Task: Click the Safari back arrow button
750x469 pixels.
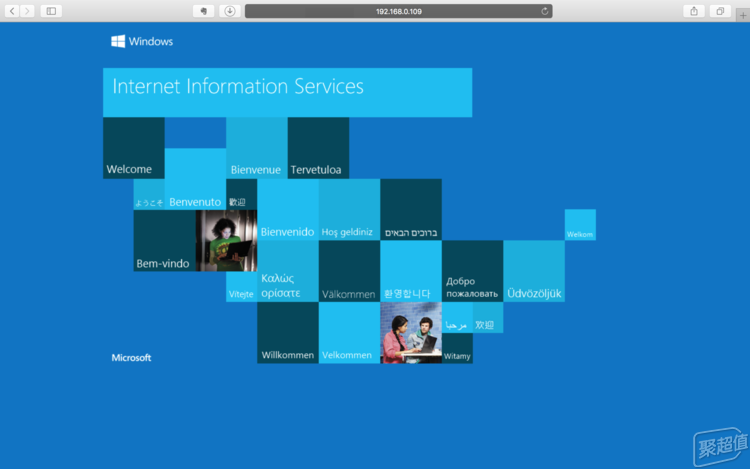Action: [x=13, y=11]
